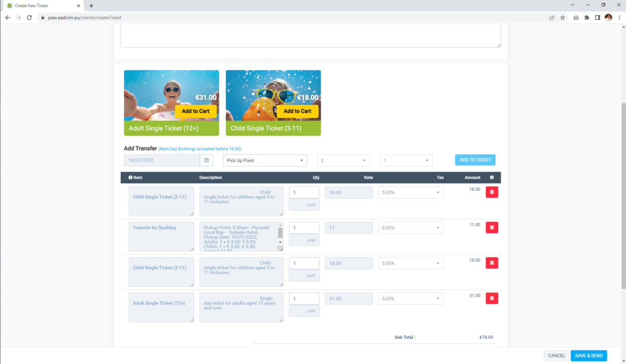626x364 pixels.
Task: Click Child Single Ticket (3-11) green label
Action: [273, 128]
